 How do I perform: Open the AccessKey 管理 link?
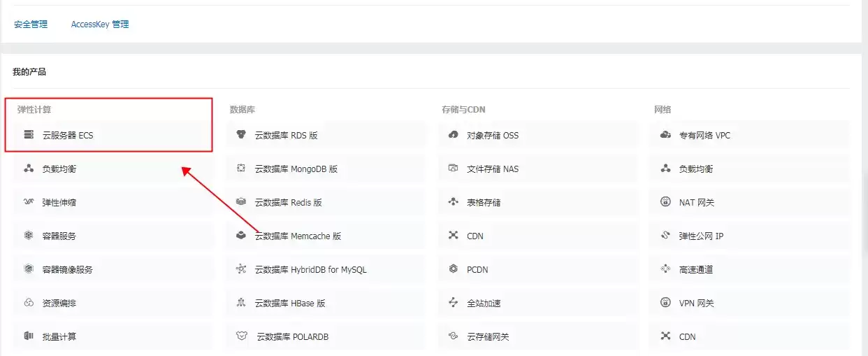click(x=100, y=24)
